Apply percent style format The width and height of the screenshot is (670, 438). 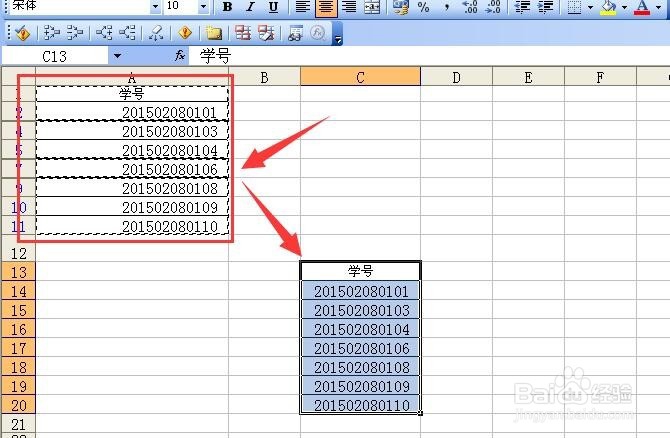423,7
